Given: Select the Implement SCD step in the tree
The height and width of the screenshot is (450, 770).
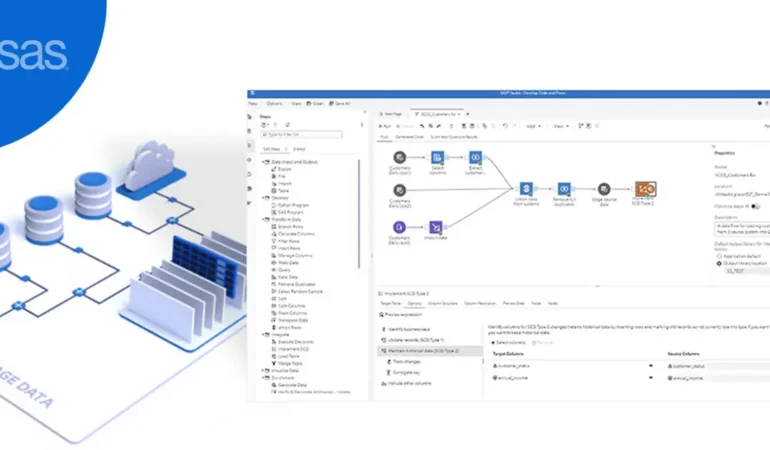Looking at the screenshot, I should pos(290,349).
